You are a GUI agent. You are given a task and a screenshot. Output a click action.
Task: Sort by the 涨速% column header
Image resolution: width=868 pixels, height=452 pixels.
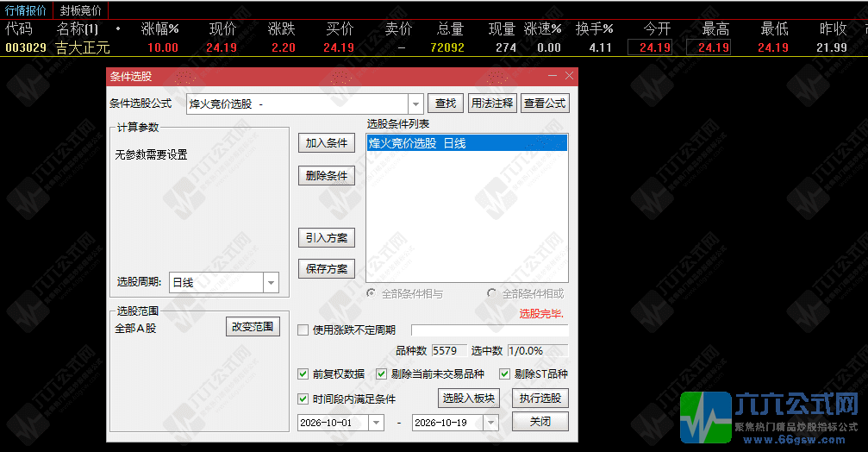tap(542, 28)
